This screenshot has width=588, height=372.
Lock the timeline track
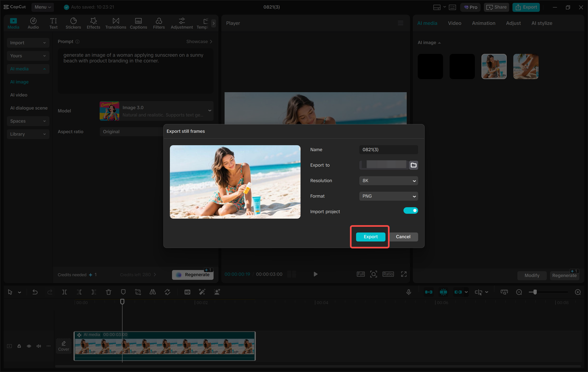click(19, 346)
